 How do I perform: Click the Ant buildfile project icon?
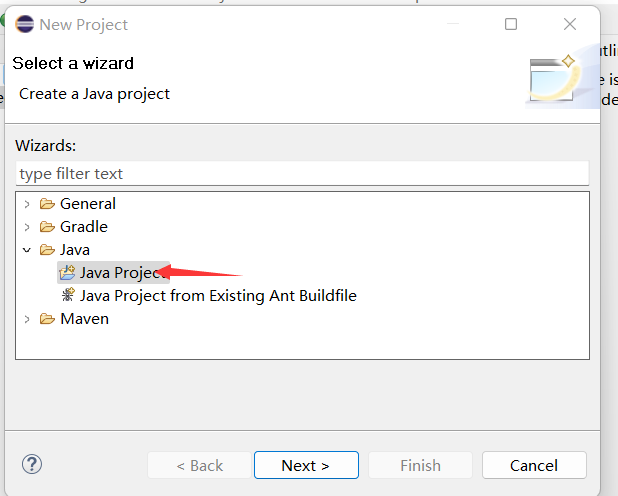(67, 296)
